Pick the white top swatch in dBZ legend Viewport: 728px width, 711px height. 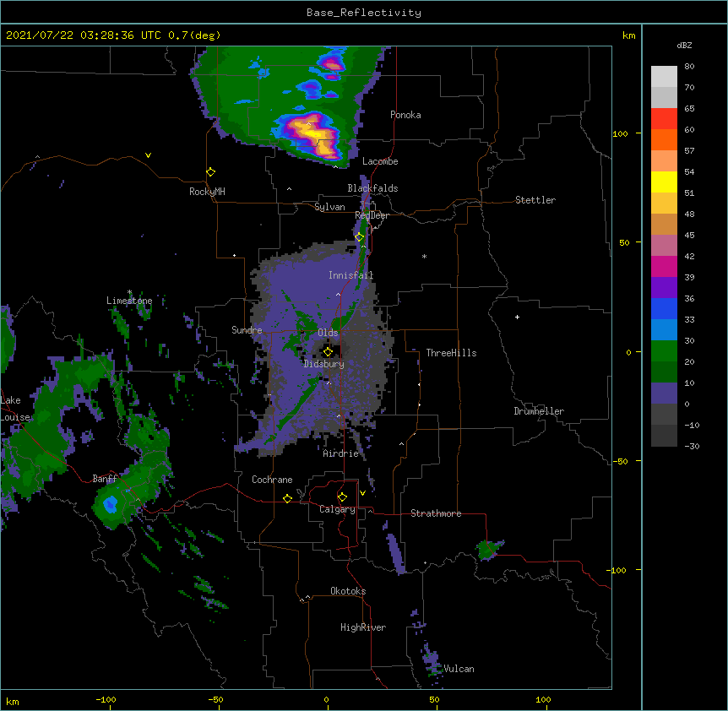click(664, 76)
